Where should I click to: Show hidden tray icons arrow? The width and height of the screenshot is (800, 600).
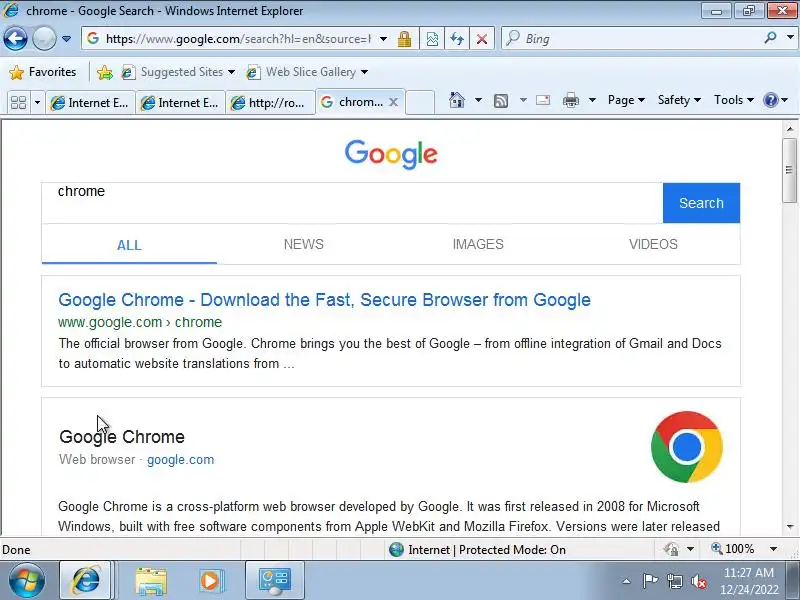click(626, 581)
